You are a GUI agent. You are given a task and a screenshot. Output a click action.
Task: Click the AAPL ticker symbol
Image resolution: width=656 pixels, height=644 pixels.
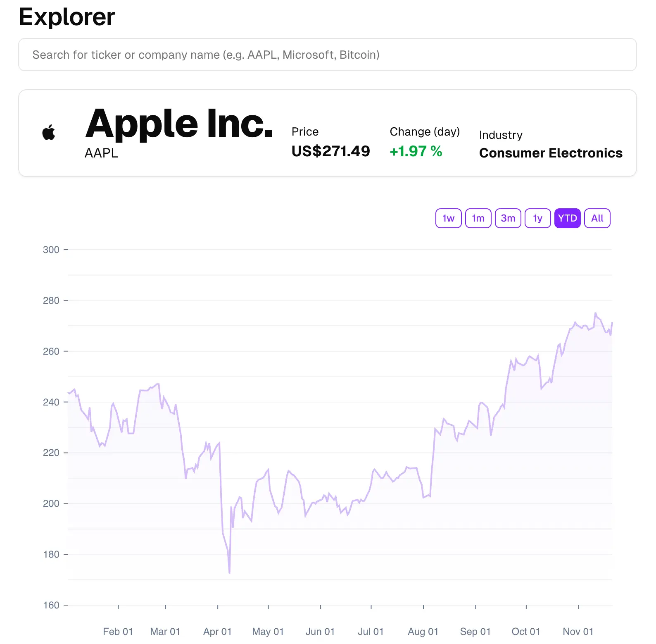point(101,153)
